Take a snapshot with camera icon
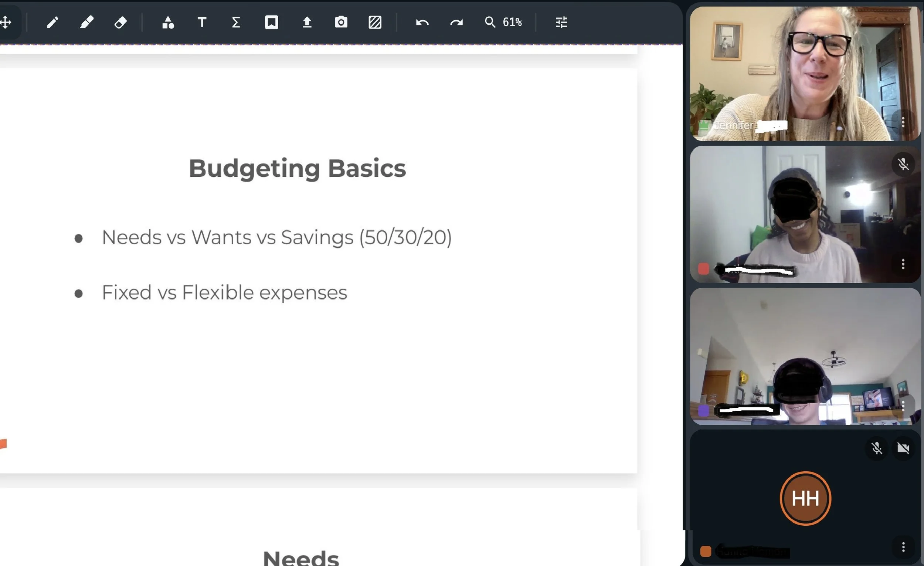Screen dimensions: 924x566 341,23
